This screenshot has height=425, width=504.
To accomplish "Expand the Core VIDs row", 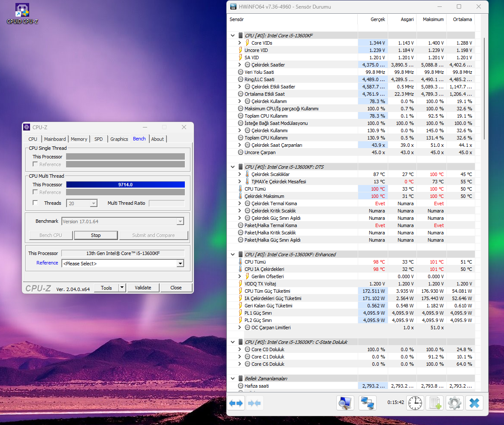I will point(239,43).
